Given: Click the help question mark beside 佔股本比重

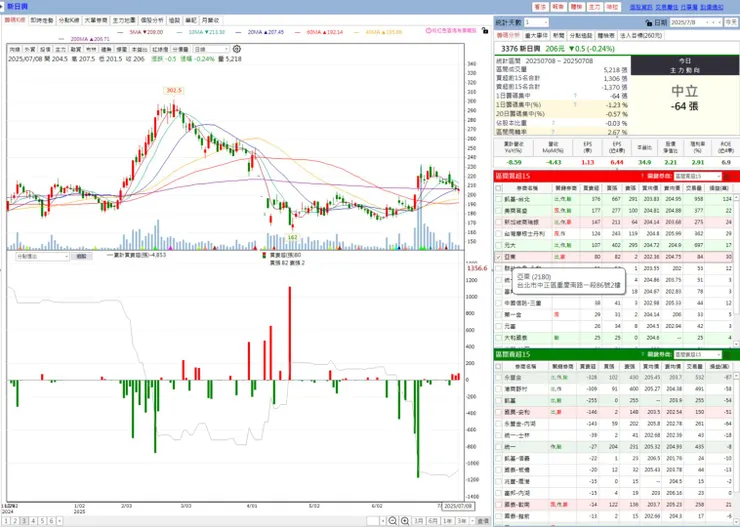Looking at the screenshot, I should [553, 123].
